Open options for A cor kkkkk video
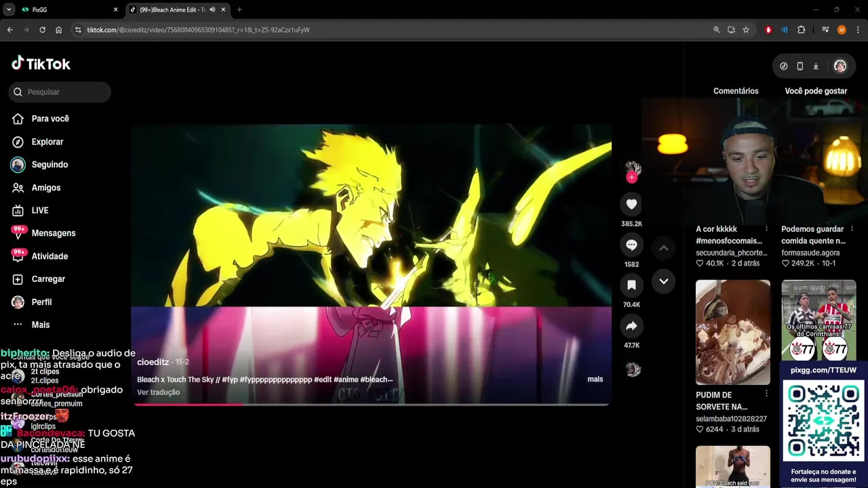 click(x=766, y=228)
